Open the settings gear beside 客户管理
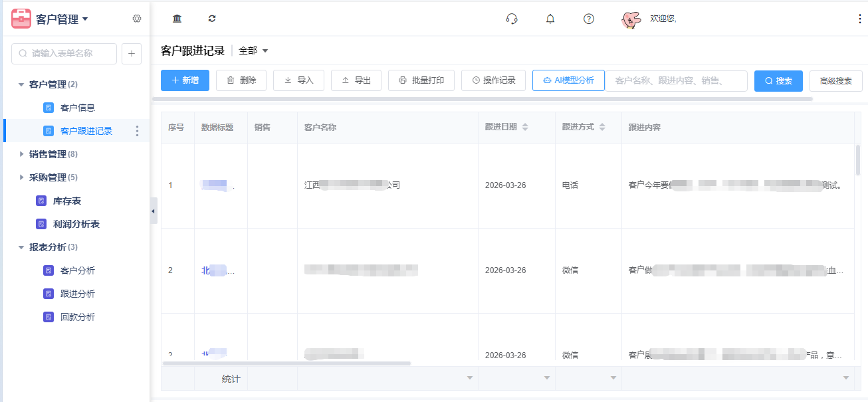868x402 pixels. (x=136, y=19)
